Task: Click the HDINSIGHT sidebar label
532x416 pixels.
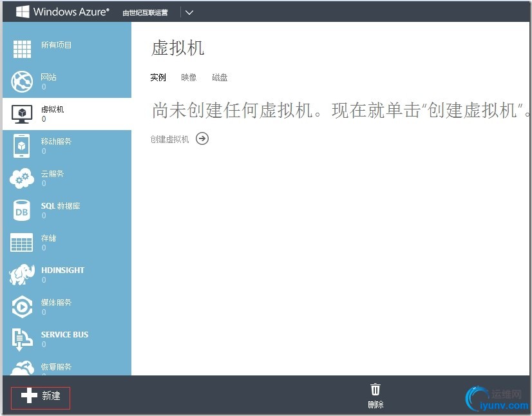Action: point(62,270)
